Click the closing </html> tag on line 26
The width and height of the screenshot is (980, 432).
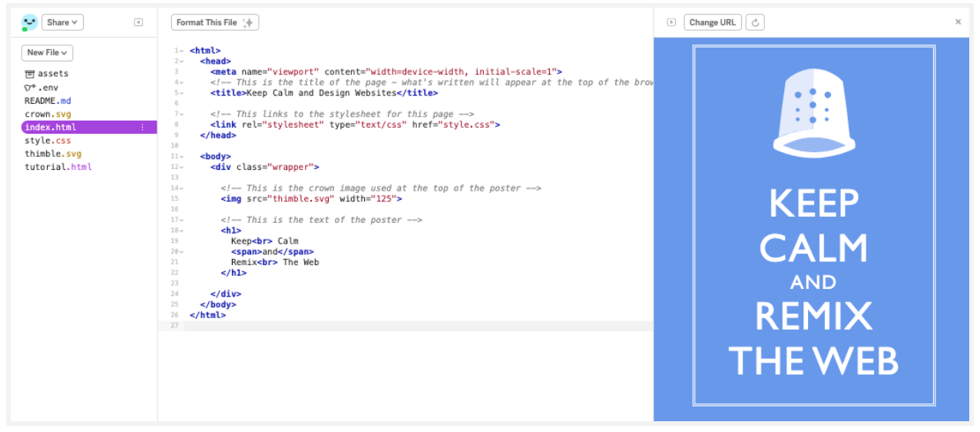pos(207,315)
